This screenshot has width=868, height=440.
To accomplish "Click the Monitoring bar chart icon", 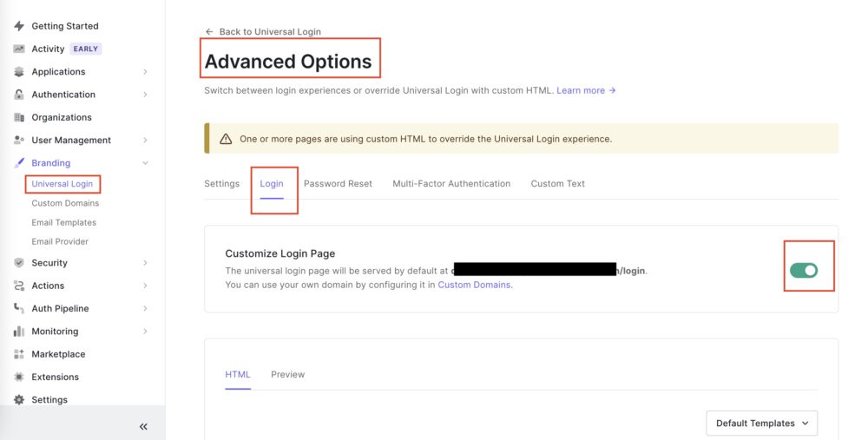I will coord(19,331).
